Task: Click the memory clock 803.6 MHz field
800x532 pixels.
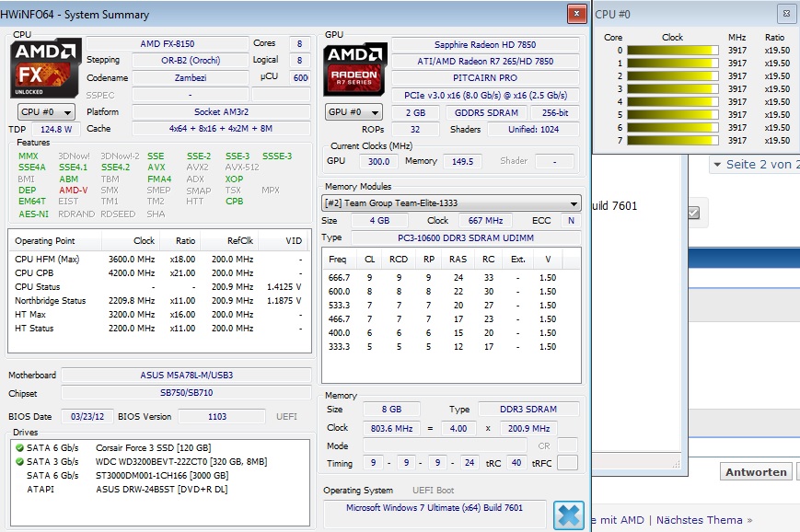Action: [391, 429]
